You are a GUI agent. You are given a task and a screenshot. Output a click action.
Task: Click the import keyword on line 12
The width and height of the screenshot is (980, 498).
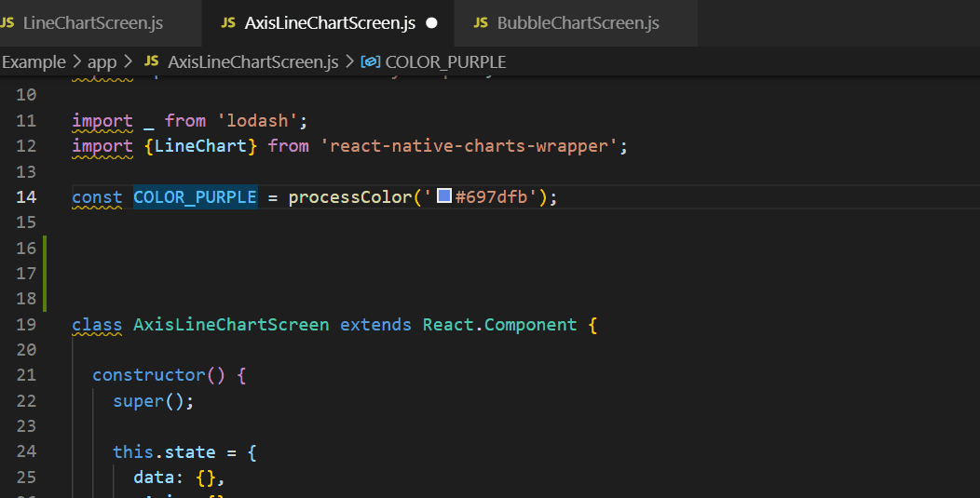click(x=102, y=145)
